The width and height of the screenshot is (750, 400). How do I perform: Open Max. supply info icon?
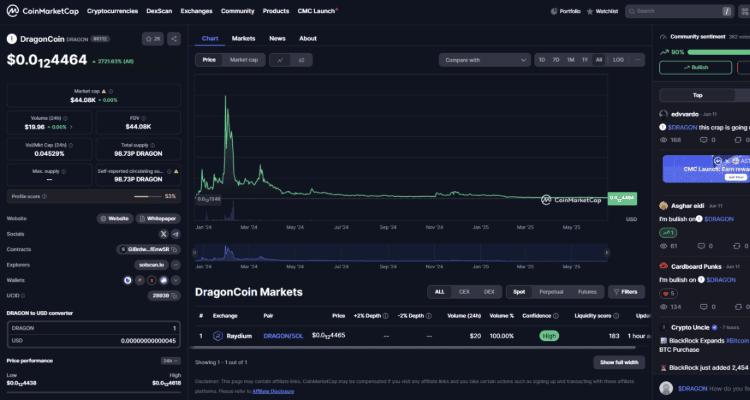[x=64, y=171]
